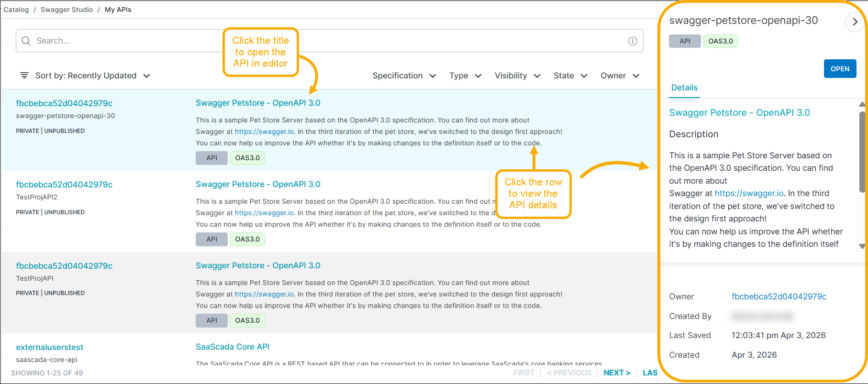The height and width of the screenshot is (384, 868).
Task: Open Swagger Petstore title in details panel
Action: click(x=739, y=113)
